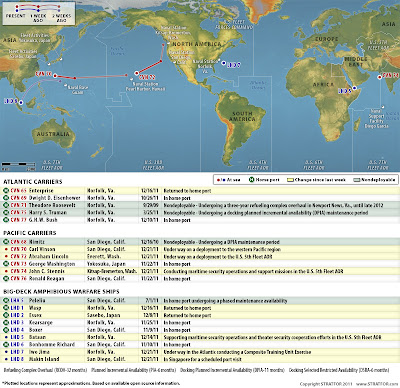Select the CVN 74 marker near India
The image size is (400, 388).
click(379, 77)
